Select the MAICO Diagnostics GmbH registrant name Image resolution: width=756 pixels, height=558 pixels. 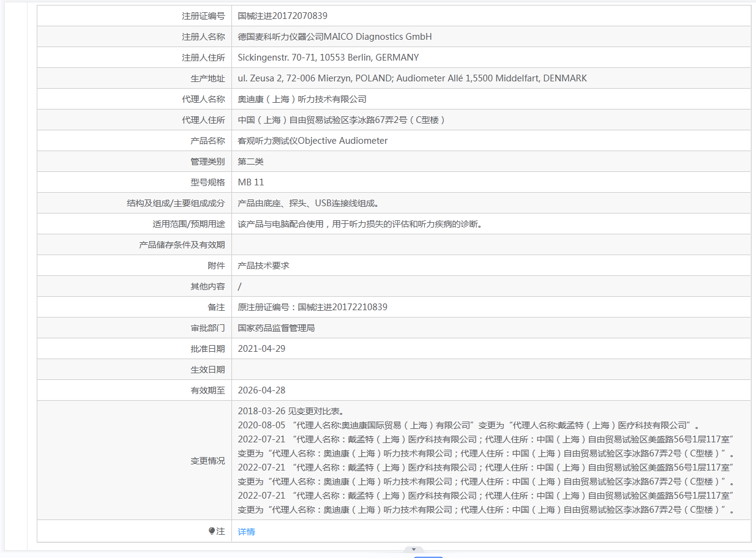[x=334, y=37]
